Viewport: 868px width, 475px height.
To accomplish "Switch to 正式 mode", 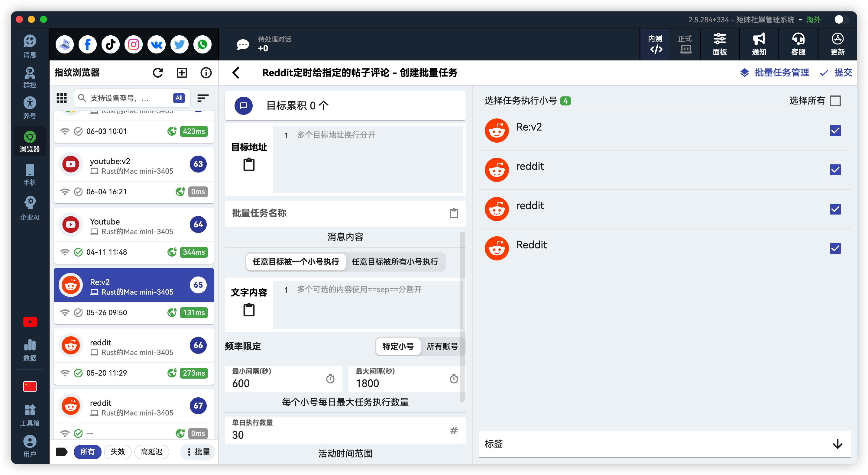I will pyautogui.click(x=685, y=44).
